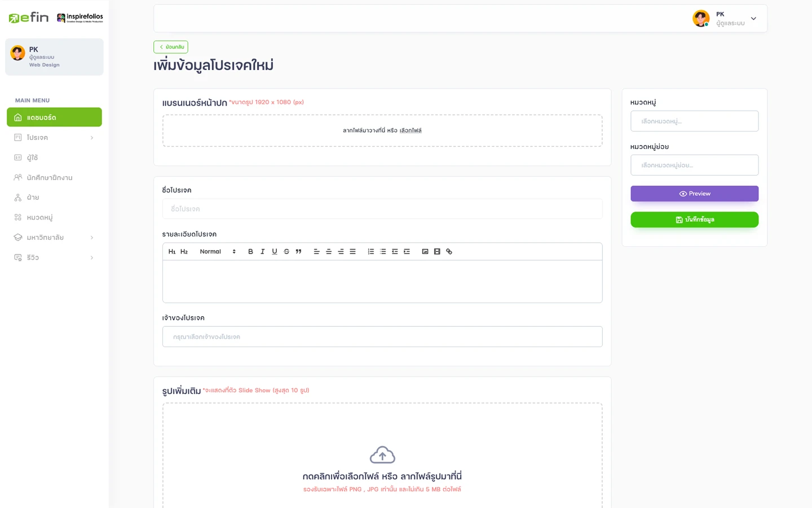Apply italic formatting in the editor
Viewport: 812px width, 508px height.
pos(262,252)
